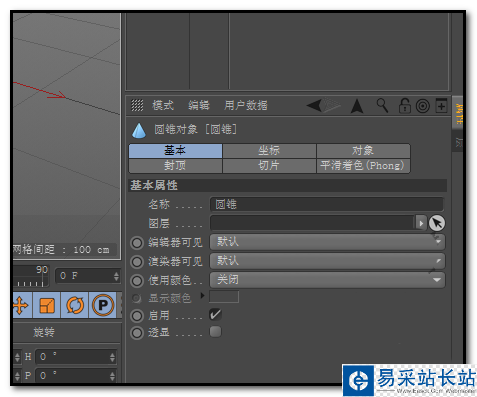Expand the 显示颜色 disclosure triangle
This screenshot has width=477, height=397.
pyautogui.click(x=202, y=296)
